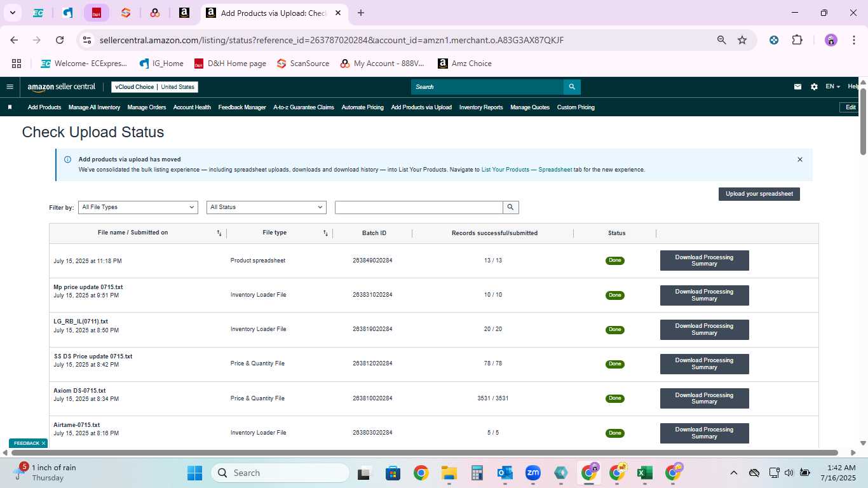The image size is (868, 488).
Task: Open A-to-z Guarantee Claims
Action: point(304,107)
